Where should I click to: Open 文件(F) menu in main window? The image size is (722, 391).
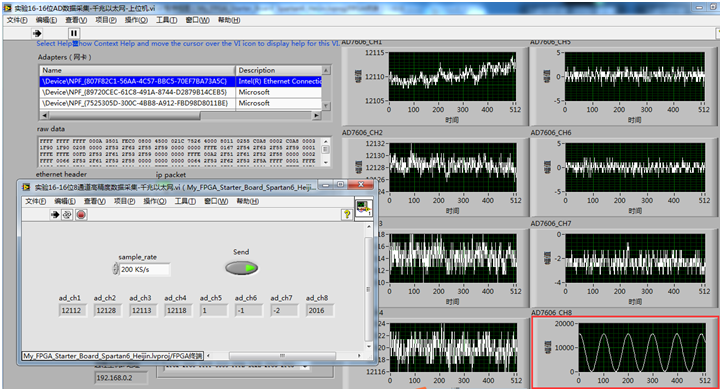(x=17, y=20)
